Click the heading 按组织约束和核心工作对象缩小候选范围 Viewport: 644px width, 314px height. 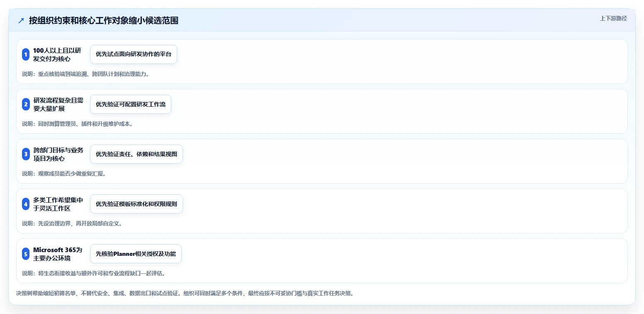[104, 20]
